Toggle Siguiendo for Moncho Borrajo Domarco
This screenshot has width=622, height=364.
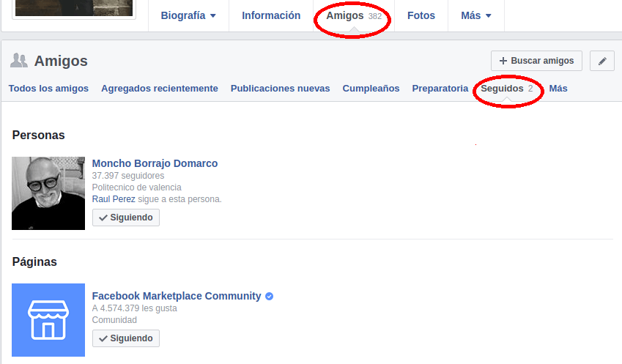[x=126, y=218]
